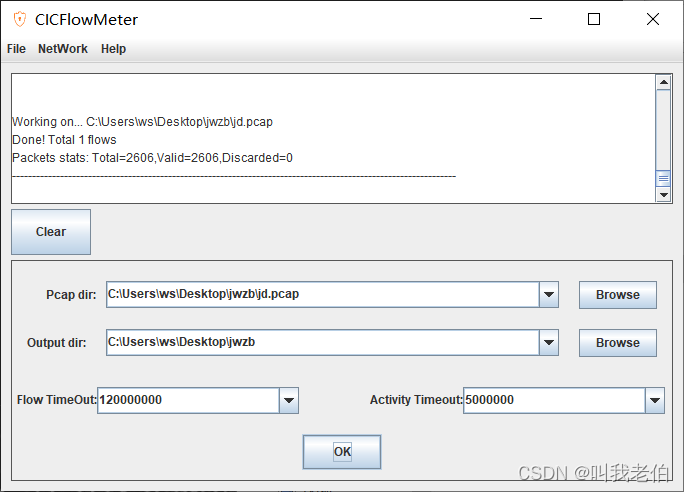The width and height of the screenshot is (684, 492).
Task: Expand the Activity Timeout dropdown arrow
Action: [655, 400]
